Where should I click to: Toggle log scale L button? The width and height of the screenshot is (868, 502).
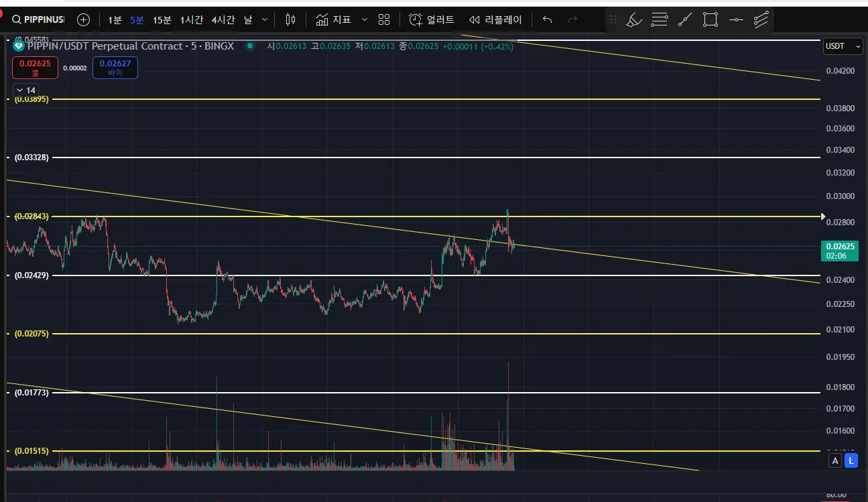click(x=851, y=460)
